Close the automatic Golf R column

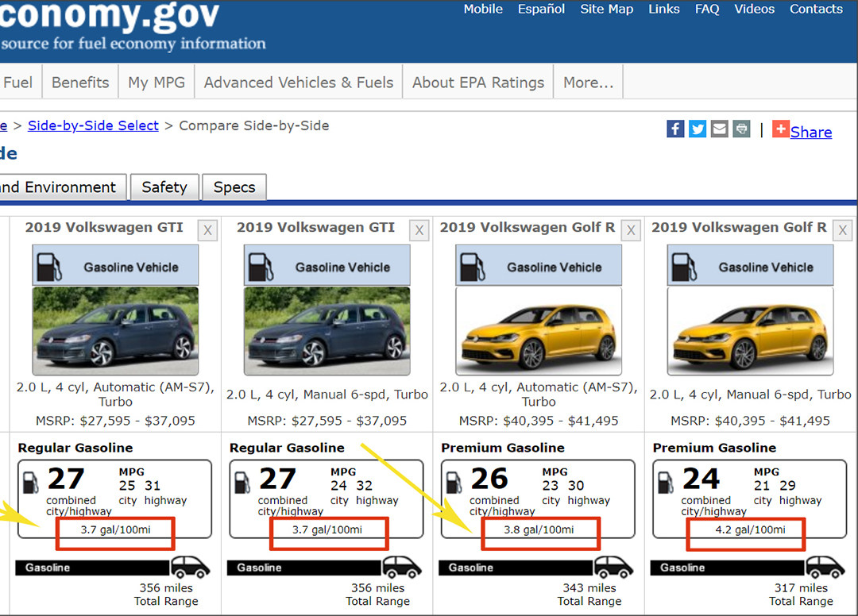pyautogui.click(x=631, y=230)
